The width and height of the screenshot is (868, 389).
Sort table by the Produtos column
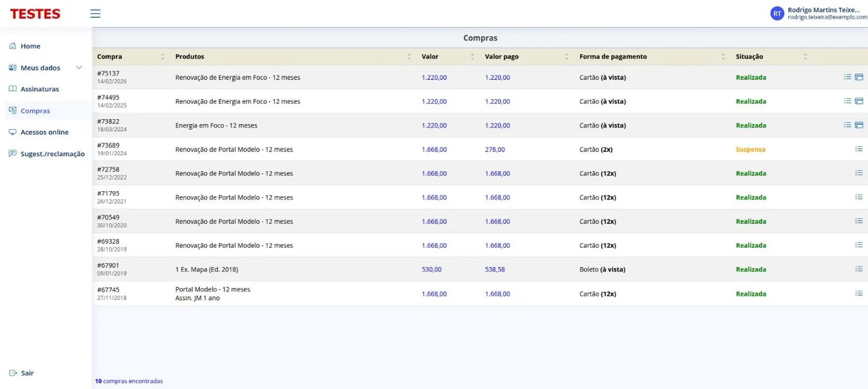tap(409, 56)
